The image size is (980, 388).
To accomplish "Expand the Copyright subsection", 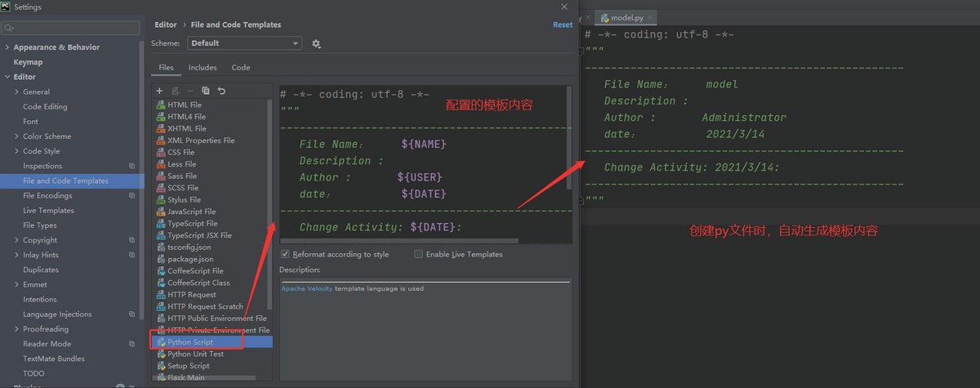I will click(16, 240).
